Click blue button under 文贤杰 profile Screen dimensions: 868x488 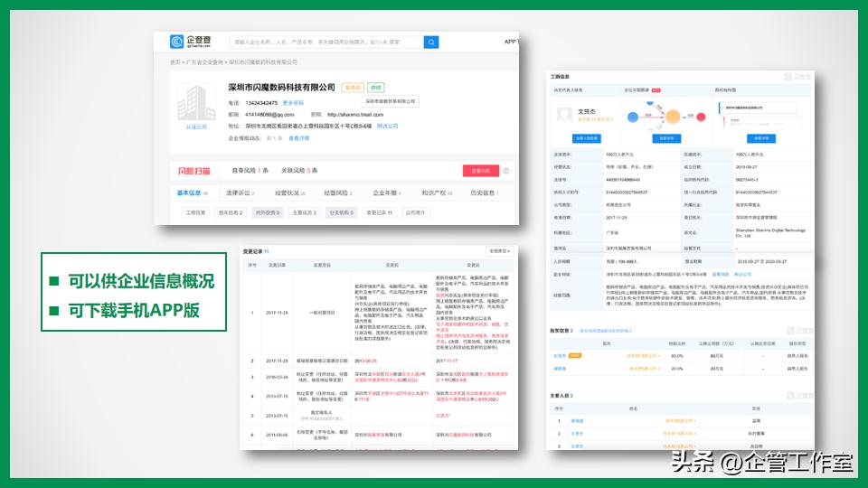586,138
